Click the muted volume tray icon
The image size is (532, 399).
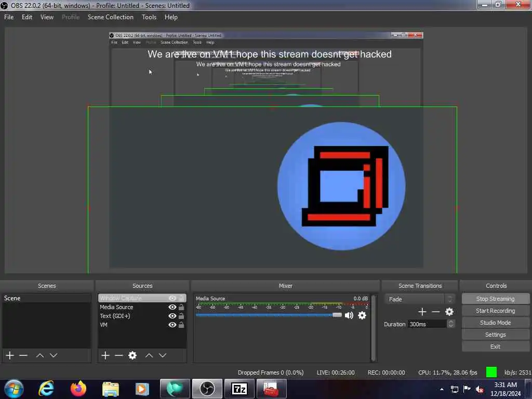[x=480, y=389]
